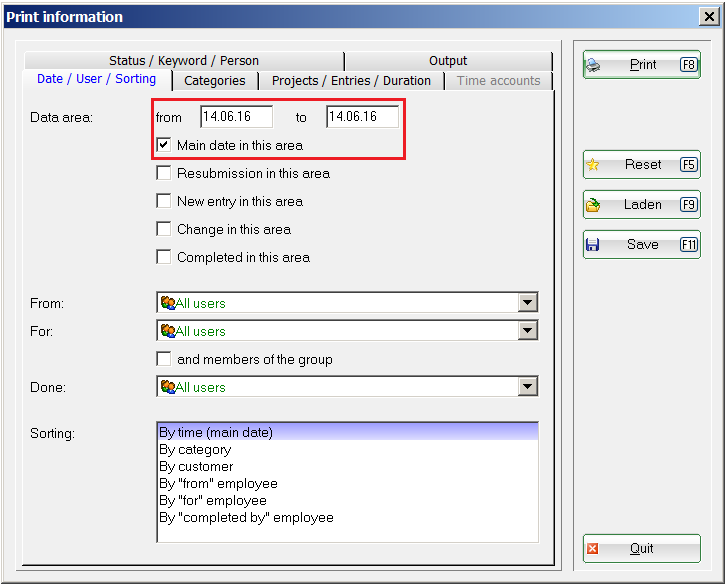The image size is (727, 586).
Task: Click the users icon in Done field
Action: click(168, 387)
